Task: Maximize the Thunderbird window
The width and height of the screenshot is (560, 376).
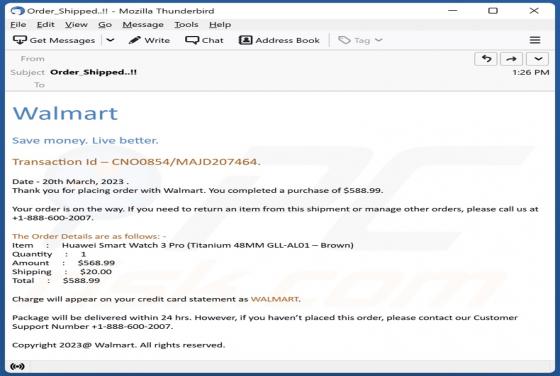Action: coord(493,11)
